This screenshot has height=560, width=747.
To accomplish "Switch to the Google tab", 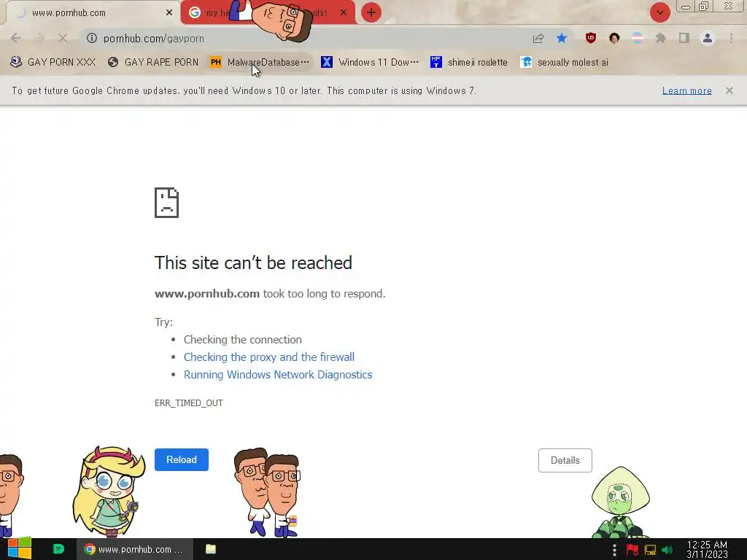I will tap(268, 13).
